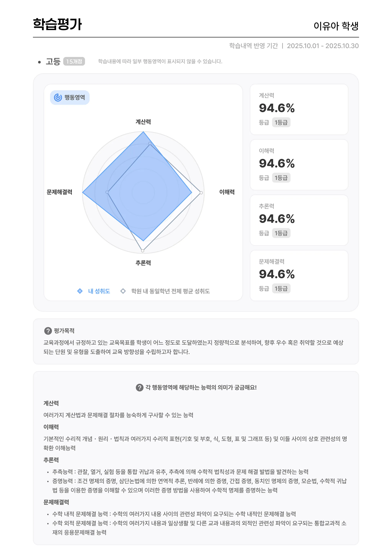Select the average data point on 추론력 axis

[143, 251]
